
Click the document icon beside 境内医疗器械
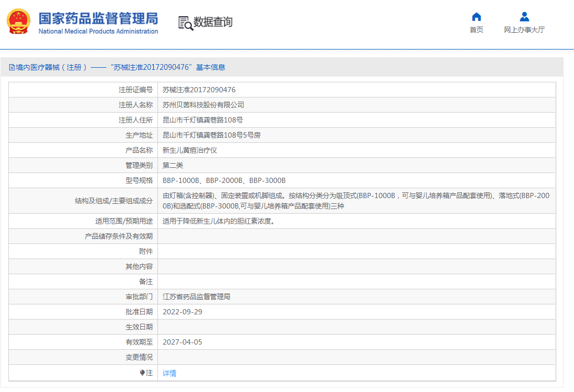(11, 67)
